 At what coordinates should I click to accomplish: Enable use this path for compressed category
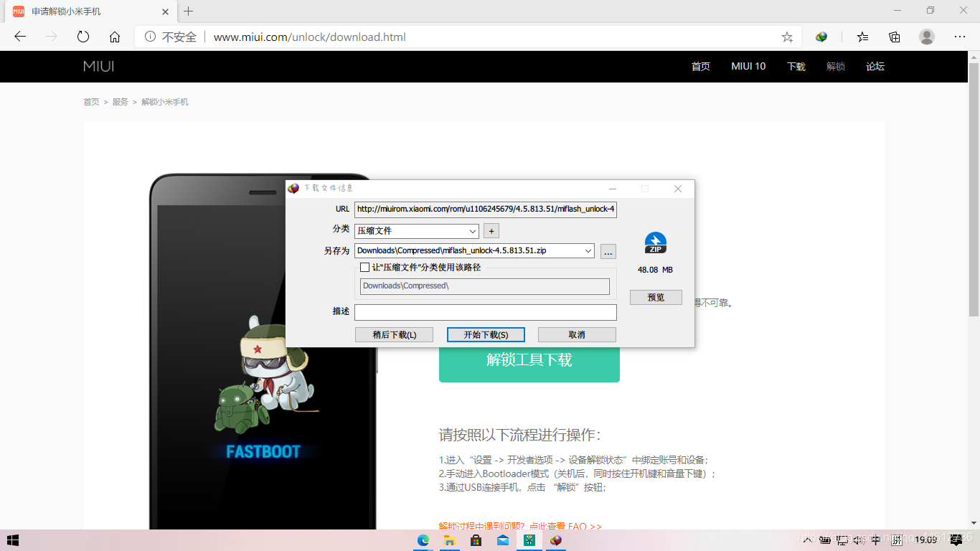tap(364, 268)
